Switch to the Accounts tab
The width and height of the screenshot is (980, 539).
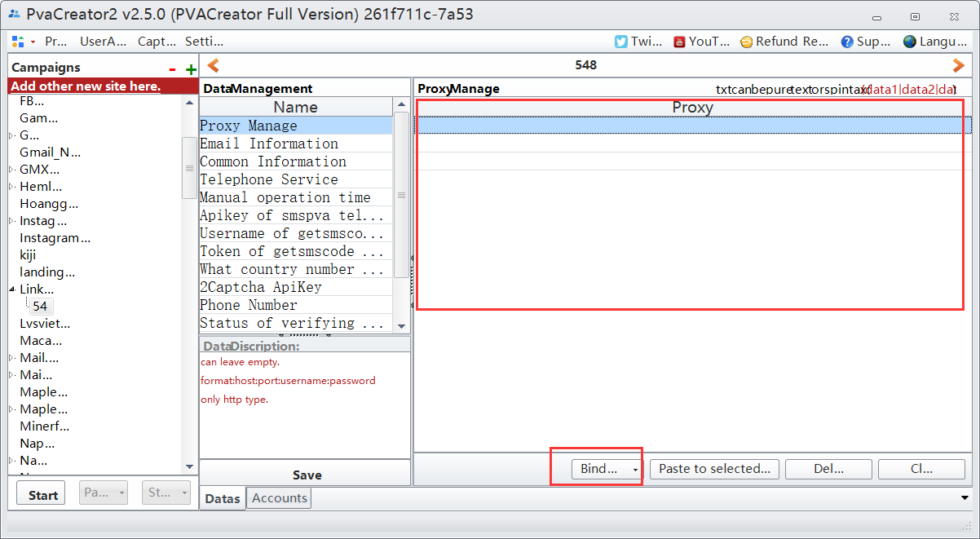[x=279, y=498]
